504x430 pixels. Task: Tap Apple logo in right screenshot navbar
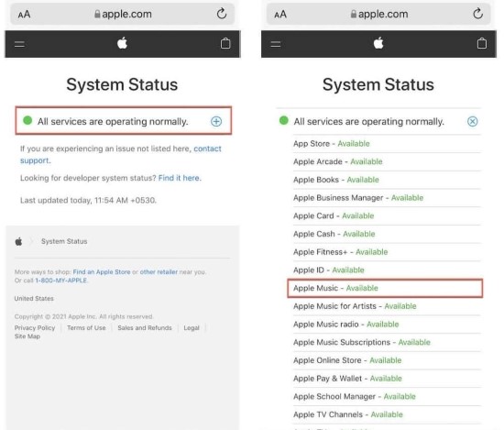[x=378, y=43]
